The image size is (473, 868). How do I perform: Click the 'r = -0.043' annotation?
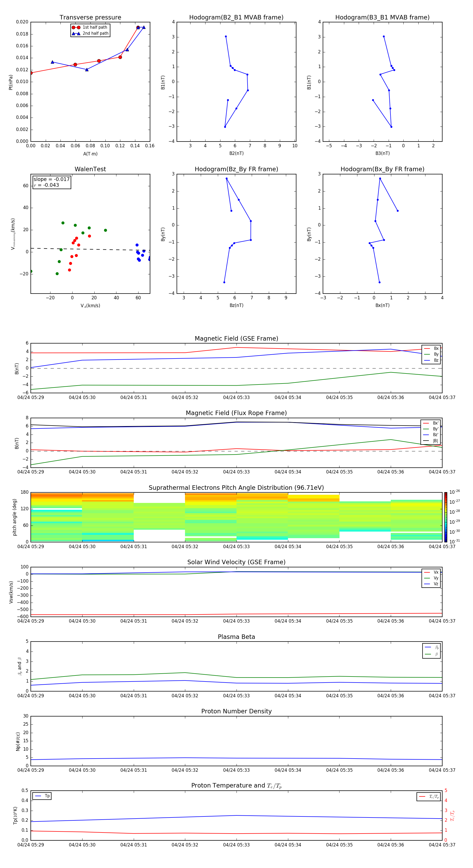[x=47, y=185]
